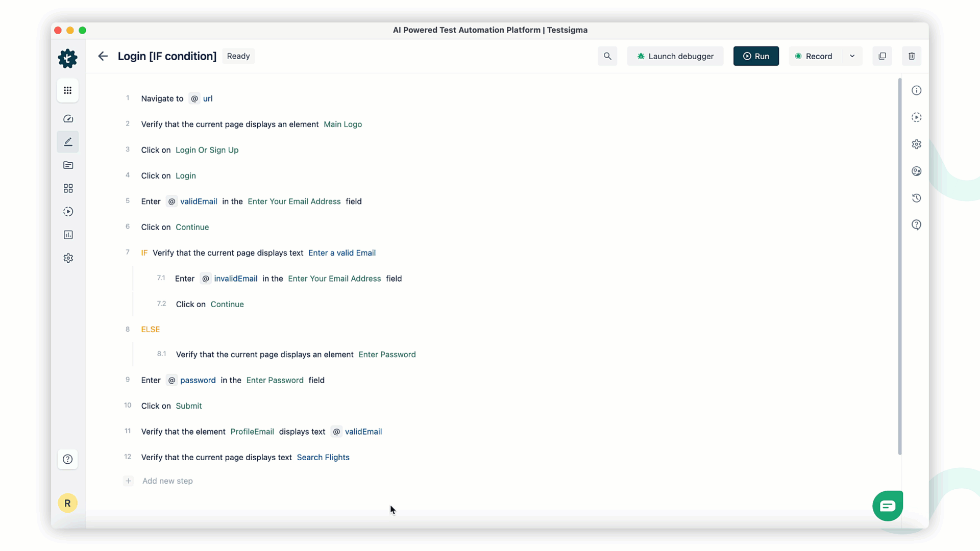This screenshot has width=980, height=551.
Task: Click the vertical scrollbar of the steps list
Action: click(x=899, y=265)
